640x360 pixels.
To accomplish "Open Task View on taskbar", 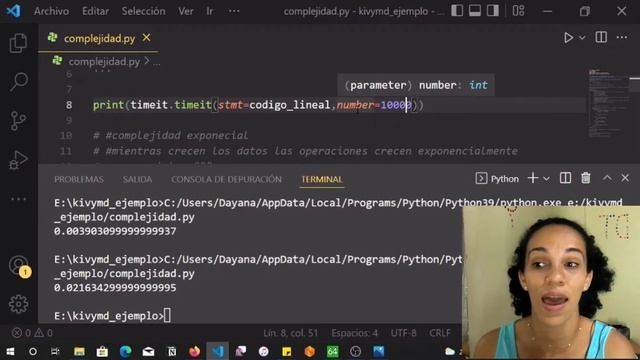I will pyautogui.click(x=56, y=351).
